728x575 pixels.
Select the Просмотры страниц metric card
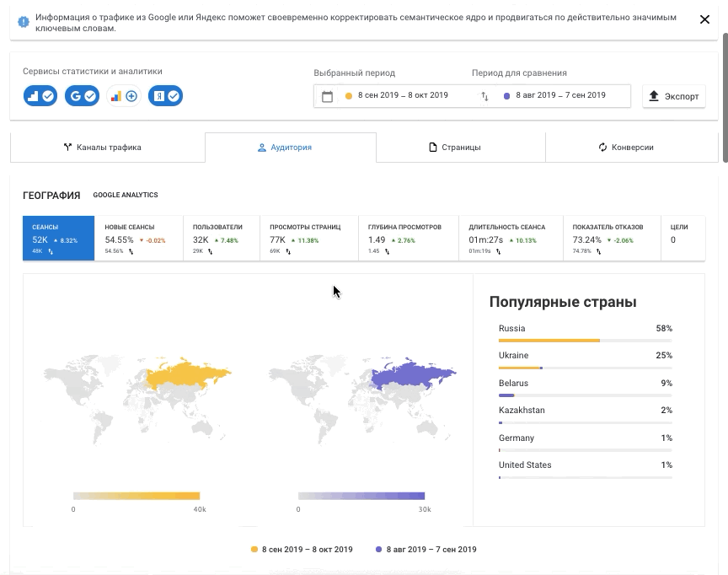pos(309,238)
